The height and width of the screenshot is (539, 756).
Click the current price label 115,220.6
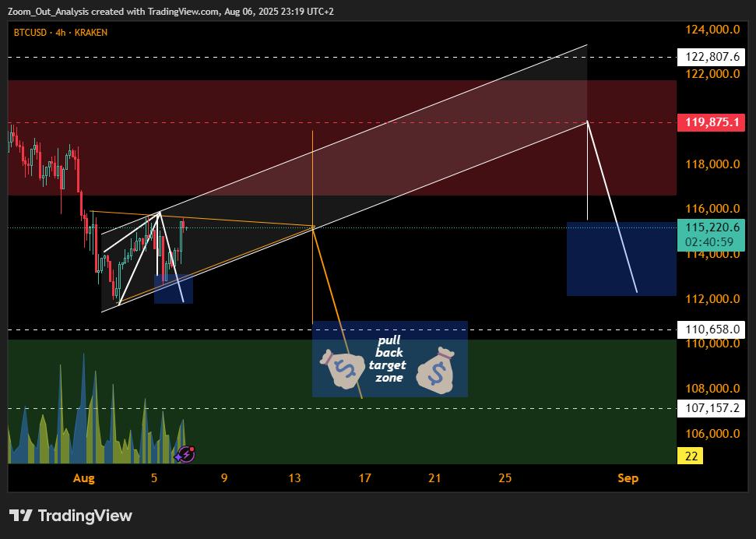(712, 227)
